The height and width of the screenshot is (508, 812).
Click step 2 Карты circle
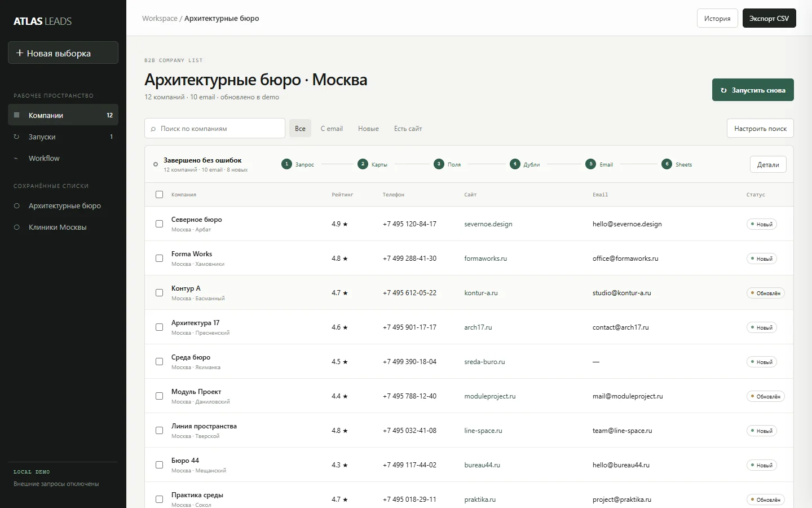coord(363,164)
